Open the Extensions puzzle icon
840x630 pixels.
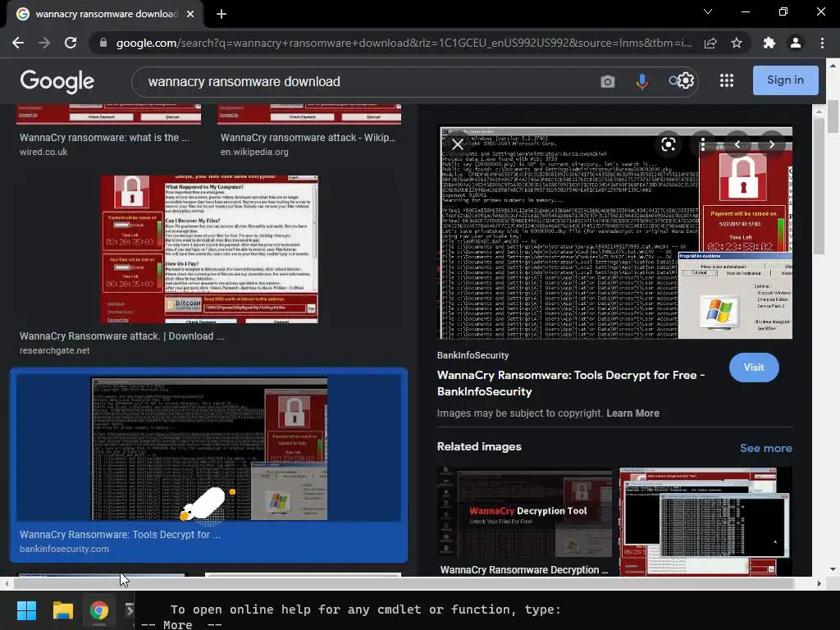coord(769,43)
